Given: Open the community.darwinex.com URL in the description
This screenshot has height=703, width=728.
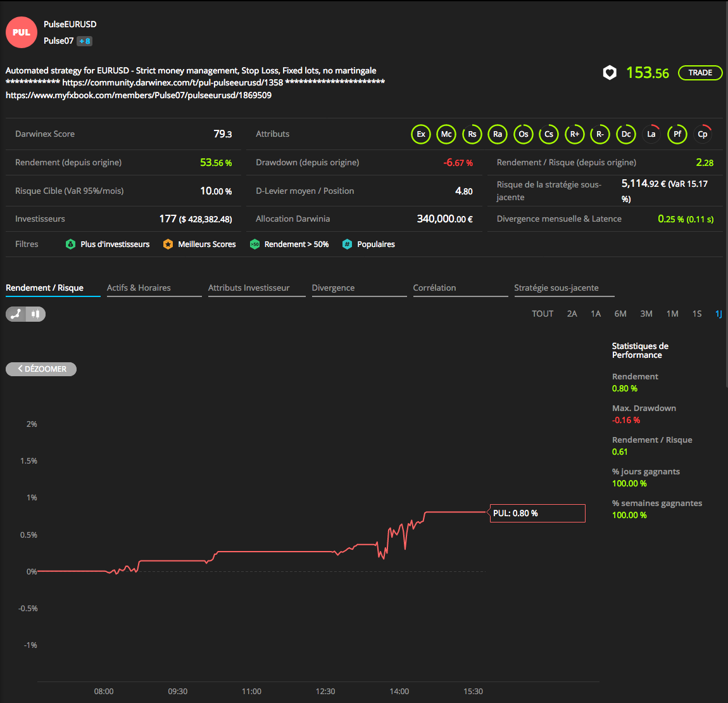Looking at the screenshot, I should (x=173, y=83).
